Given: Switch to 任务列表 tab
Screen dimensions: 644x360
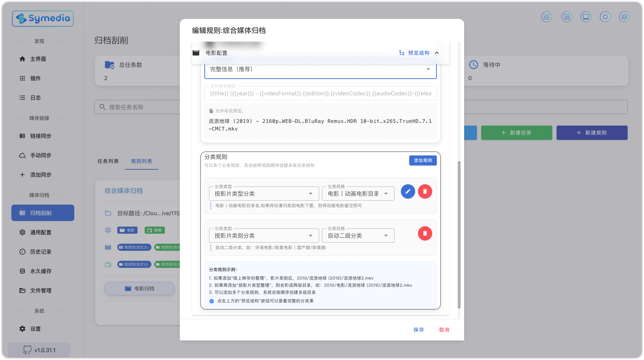Looking at the screenshot, I should [x=108, y=161].
